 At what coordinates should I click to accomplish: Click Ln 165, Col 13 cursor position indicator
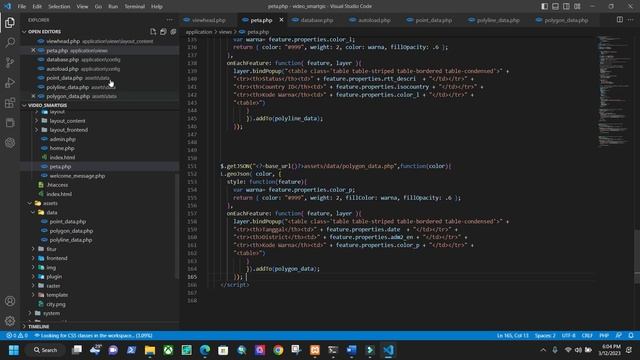coord(512,336)
